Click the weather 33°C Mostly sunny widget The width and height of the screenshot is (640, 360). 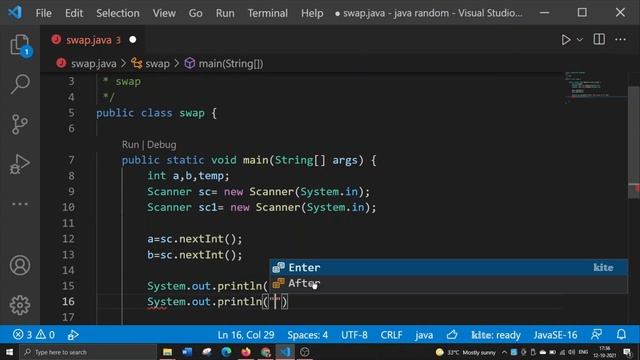465,352
